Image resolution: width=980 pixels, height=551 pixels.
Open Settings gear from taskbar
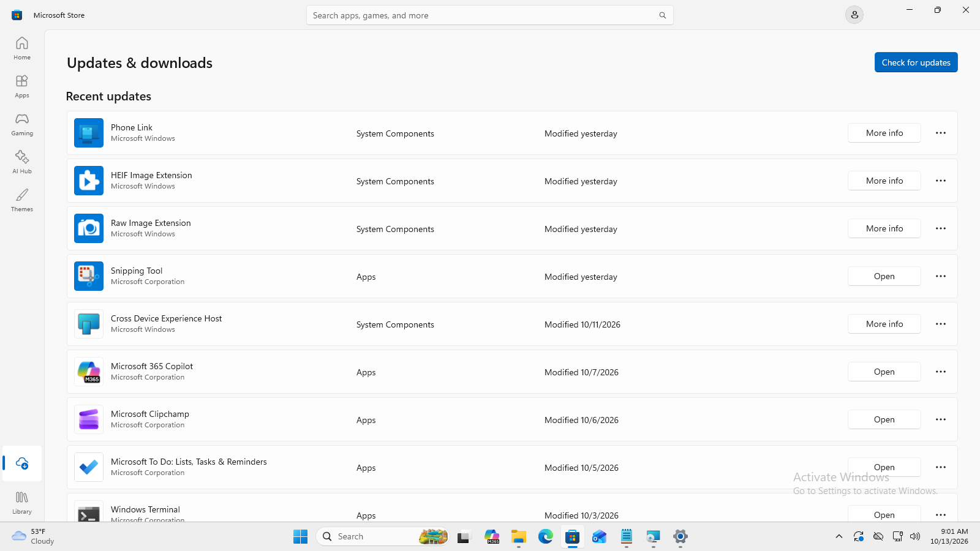point(680,536)
